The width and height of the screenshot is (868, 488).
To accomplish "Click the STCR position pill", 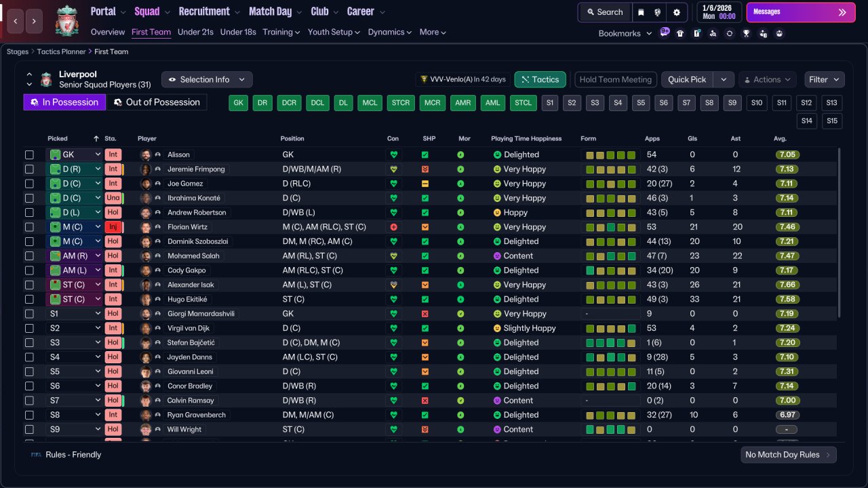I will pyautogui.click(x=401, y=103).
